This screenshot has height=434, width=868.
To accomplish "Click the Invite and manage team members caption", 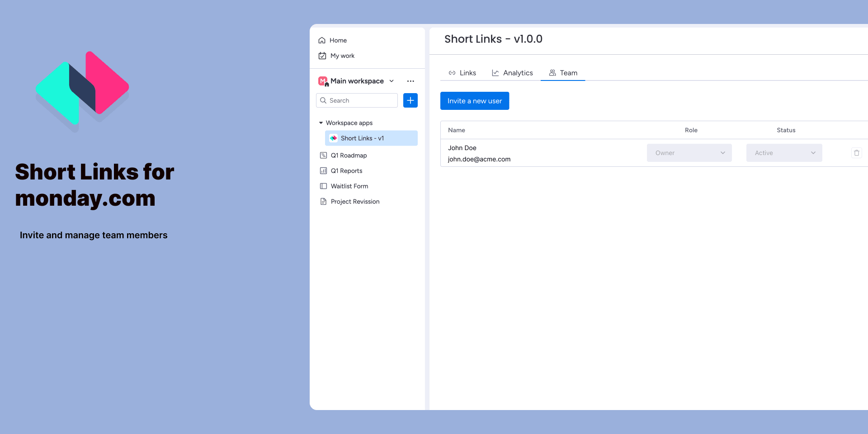I will coord(94,235).
